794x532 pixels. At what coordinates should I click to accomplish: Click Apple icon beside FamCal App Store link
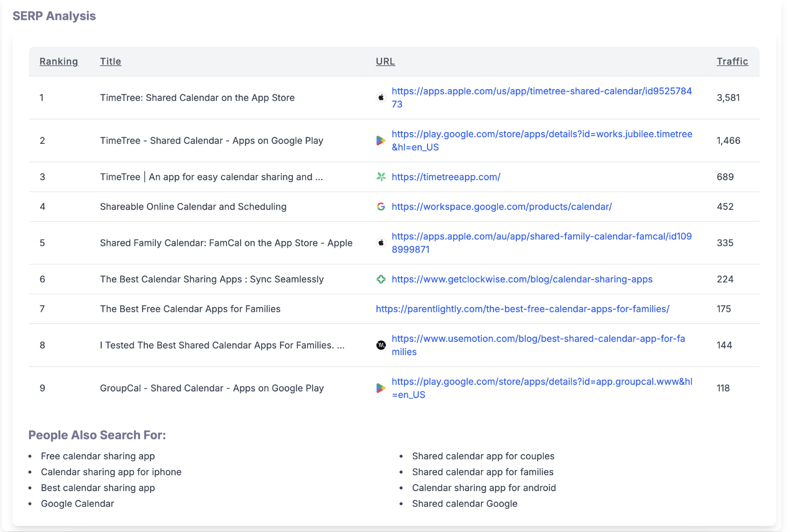(381, 243)
